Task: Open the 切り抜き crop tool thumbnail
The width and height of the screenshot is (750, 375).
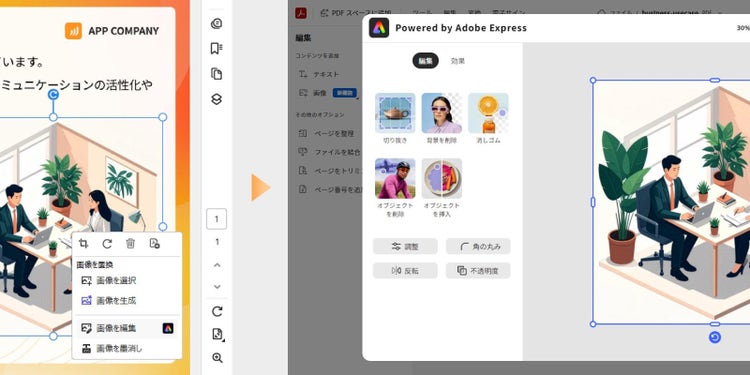Action: 395,113
